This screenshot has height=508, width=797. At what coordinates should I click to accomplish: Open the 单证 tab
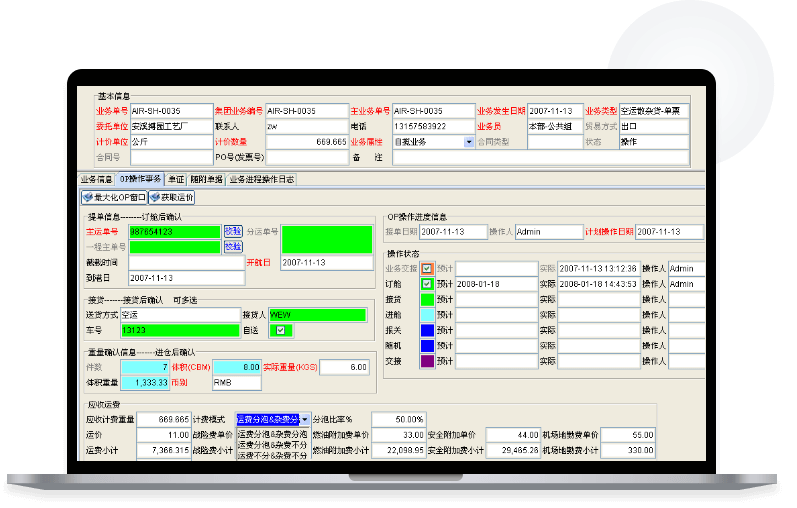(176, 180)
